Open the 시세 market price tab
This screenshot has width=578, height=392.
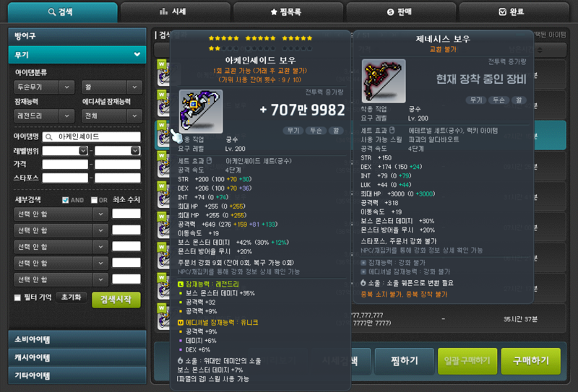(x=175, y=12)
